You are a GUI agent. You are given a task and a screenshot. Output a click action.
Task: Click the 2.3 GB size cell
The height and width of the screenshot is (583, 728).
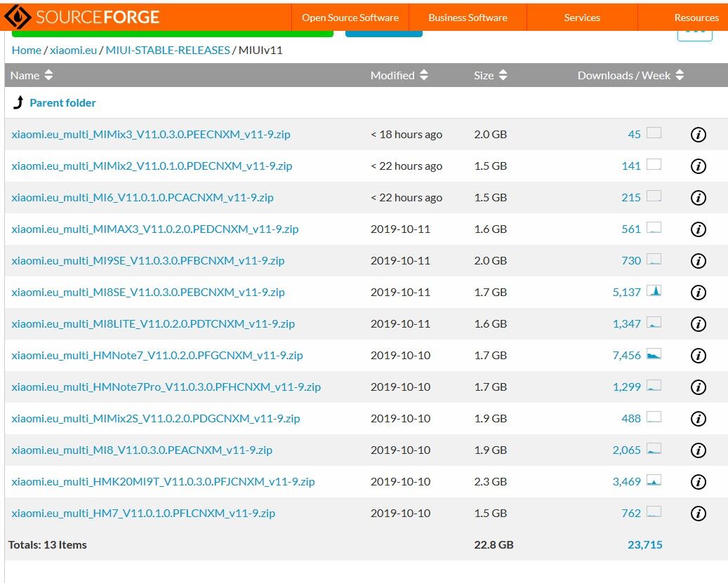click(x=490, y=481)
